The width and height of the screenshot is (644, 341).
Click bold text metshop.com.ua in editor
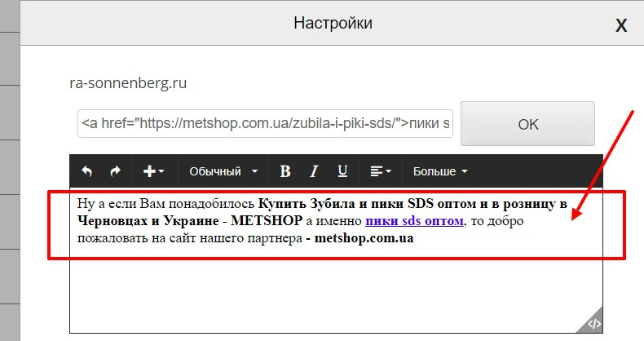364,238
